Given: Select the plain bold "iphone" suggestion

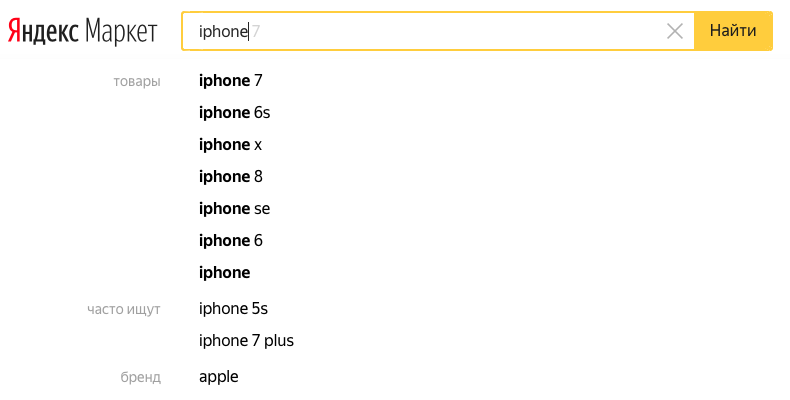Looking at the screenshot, I should pyautogui.click(x=225, y=272).
